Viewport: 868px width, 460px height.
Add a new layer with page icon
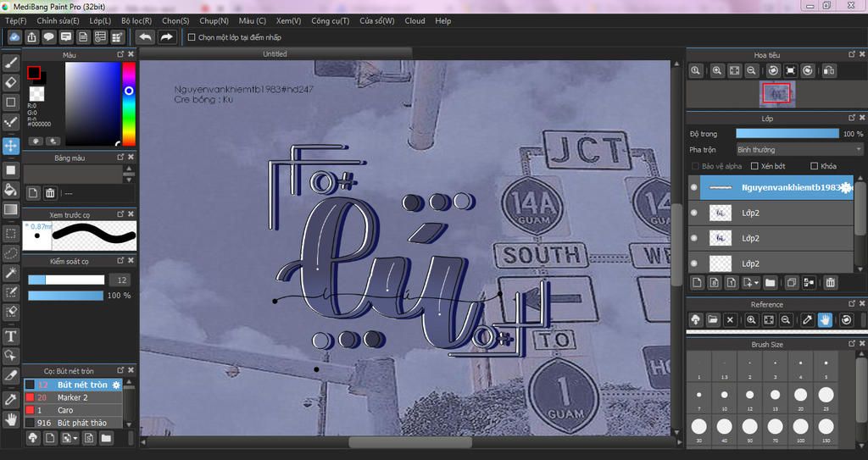(697, 282)
